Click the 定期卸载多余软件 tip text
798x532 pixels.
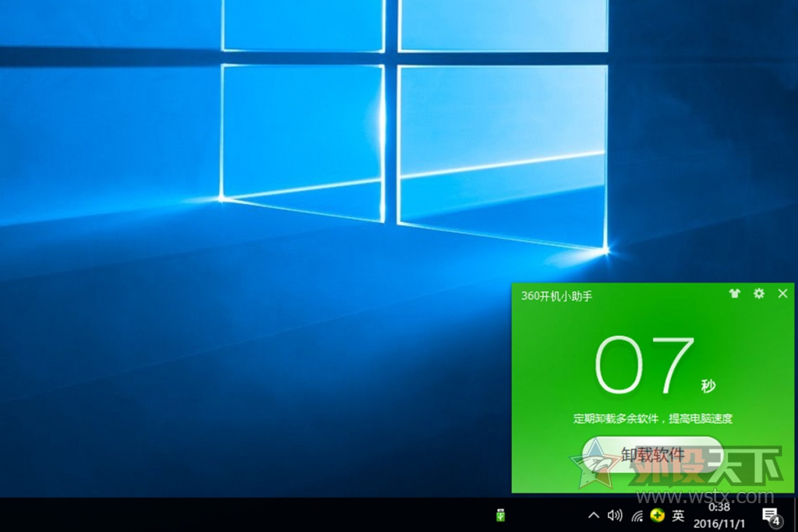(652, 418)
